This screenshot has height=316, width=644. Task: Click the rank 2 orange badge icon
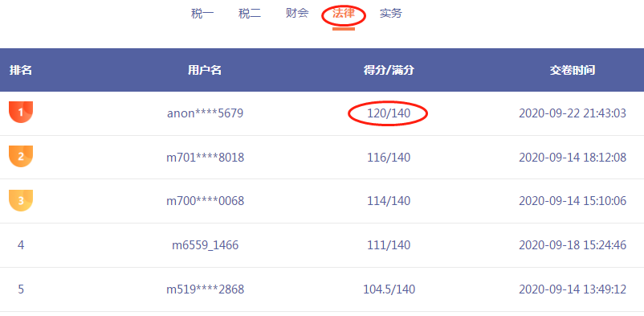21,156
